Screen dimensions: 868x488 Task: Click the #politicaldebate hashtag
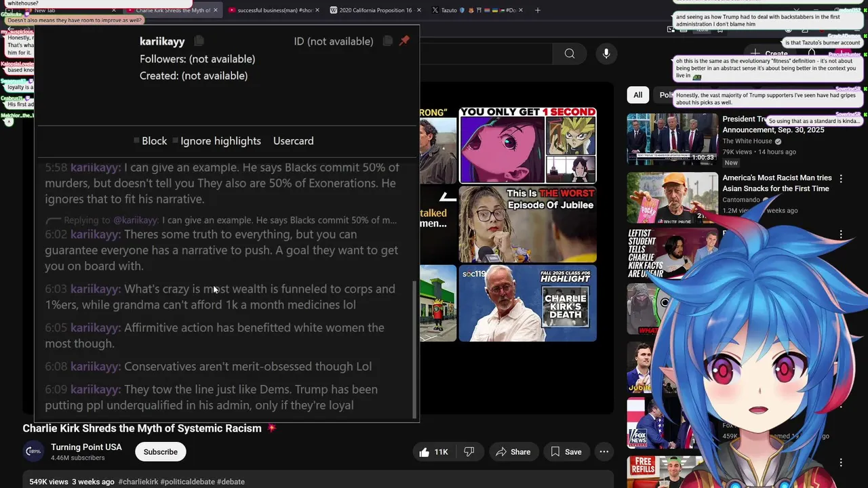point(188,482)
